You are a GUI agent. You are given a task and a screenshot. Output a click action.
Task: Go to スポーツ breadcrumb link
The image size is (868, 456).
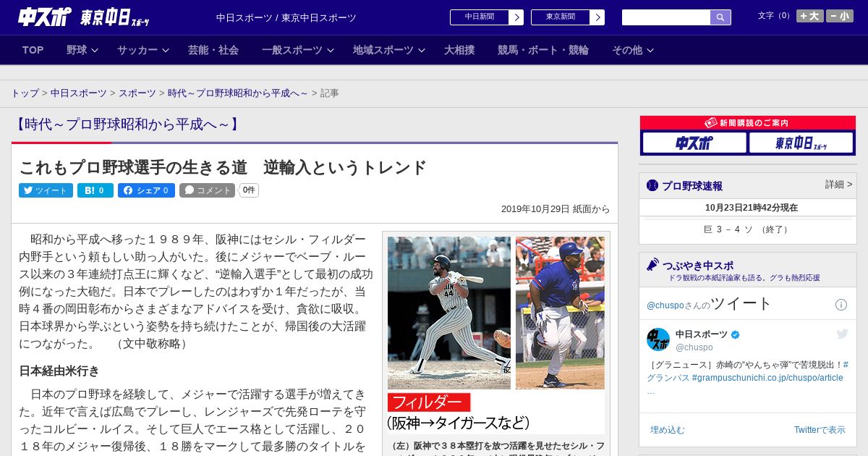coord(137,93)
